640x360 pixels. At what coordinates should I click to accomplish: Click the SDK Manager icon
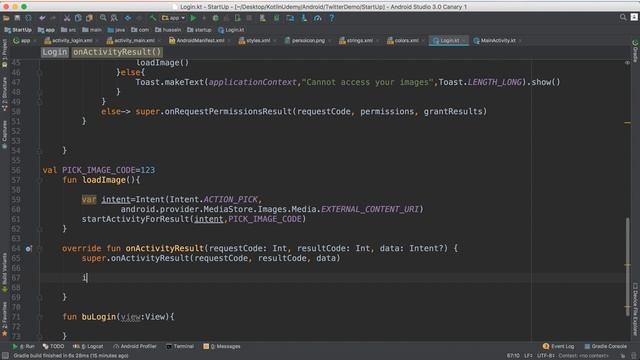coord(276,18)
